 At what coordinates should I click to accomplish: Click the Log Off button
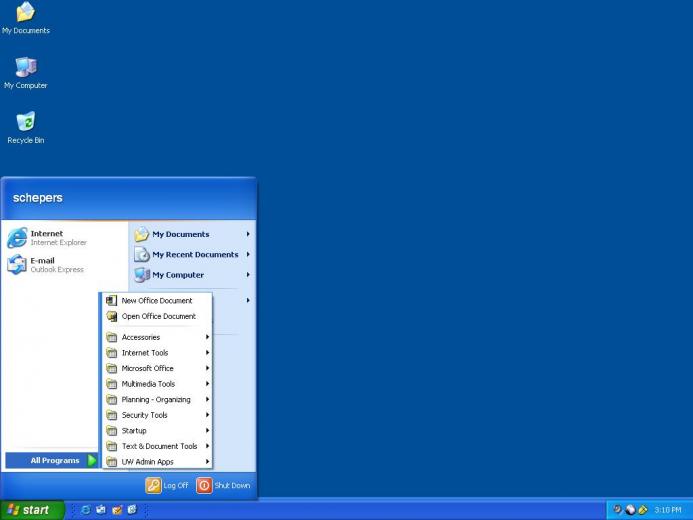(167, 486)
